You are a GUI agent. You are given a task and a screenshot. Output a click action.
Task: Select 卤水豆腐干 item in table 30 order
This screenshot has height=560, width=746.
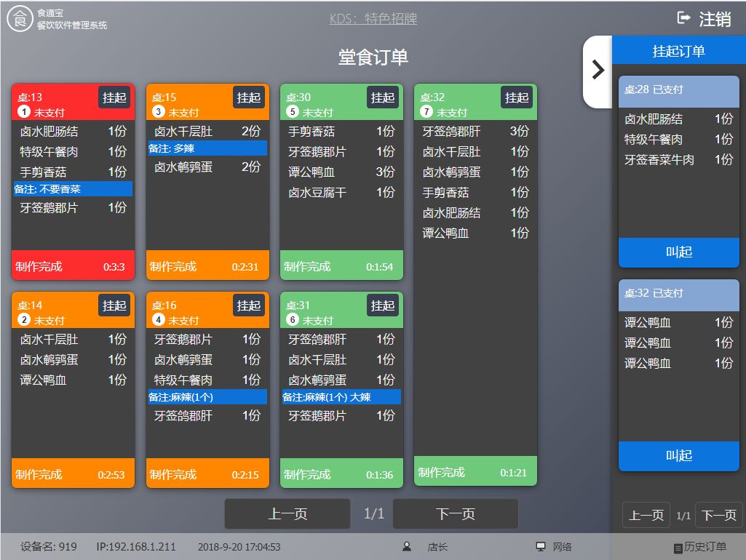(341, 193)
